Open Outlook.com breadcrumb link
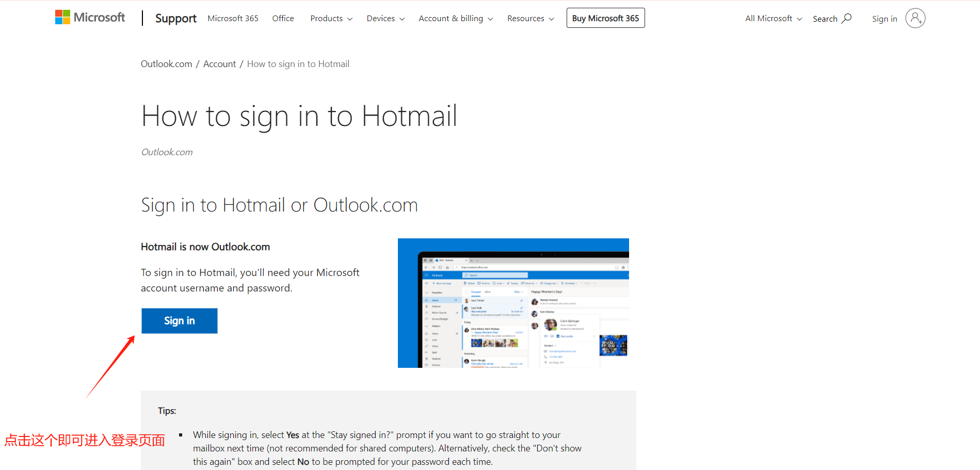The width and height of the screenshot is (980, 470). click(166, 64)
